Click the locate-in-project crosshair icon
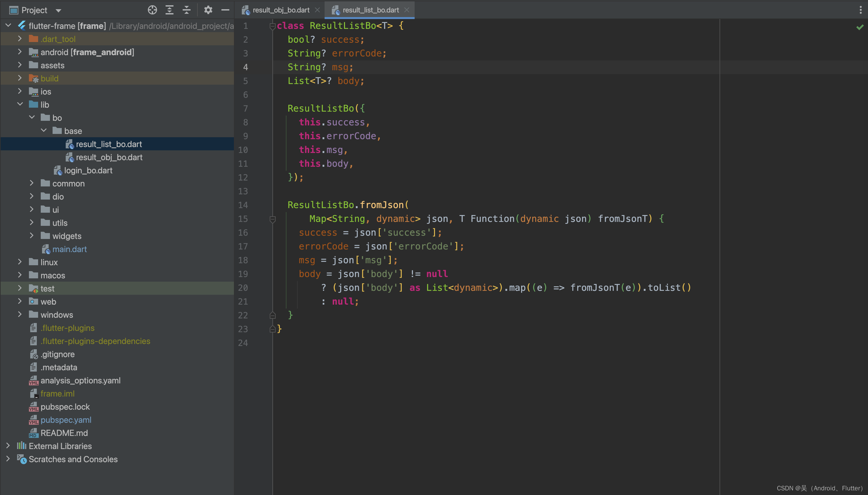Screen dimensions: 868x495 152,10
